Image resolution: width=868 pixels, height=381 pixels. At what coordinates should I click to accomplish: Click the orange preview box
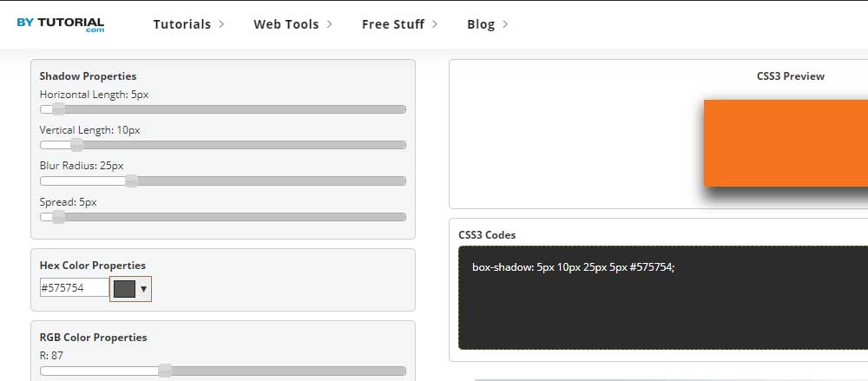click(786, 143)
